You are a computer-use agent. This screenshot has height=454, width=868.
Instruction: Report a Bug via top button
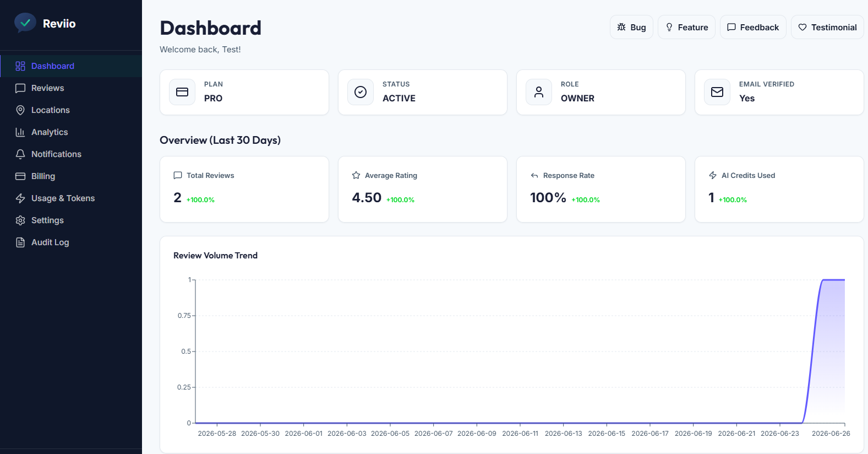coord(631,27)
